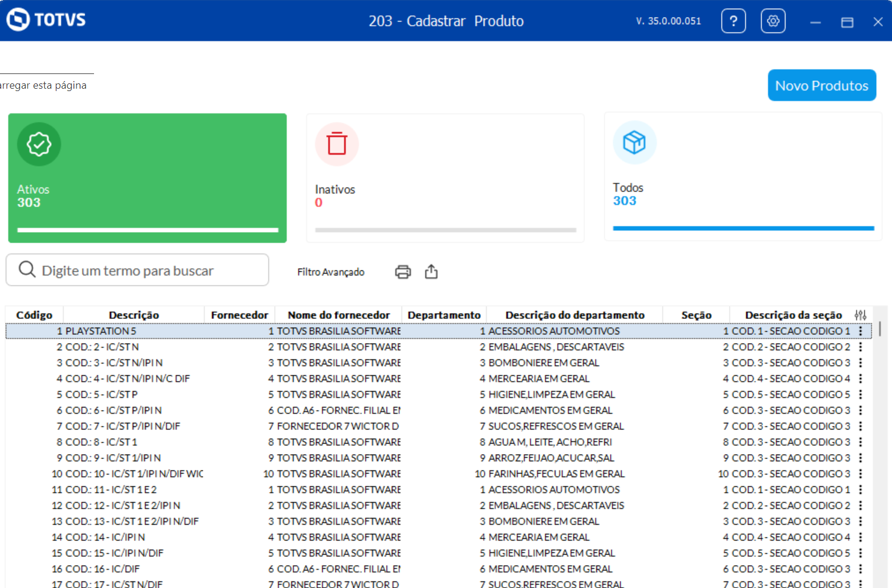Viewport: 892px width, 588px height.
Task: Open row menu for COD.: 8 - IC/ST 1
Action: [x=860, y=442]
